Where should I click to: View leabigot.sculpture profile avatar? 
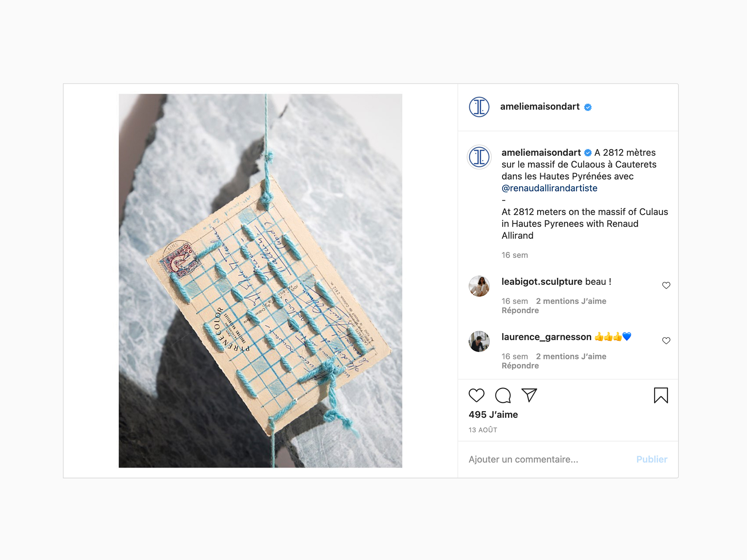click(x=479, y=286)
